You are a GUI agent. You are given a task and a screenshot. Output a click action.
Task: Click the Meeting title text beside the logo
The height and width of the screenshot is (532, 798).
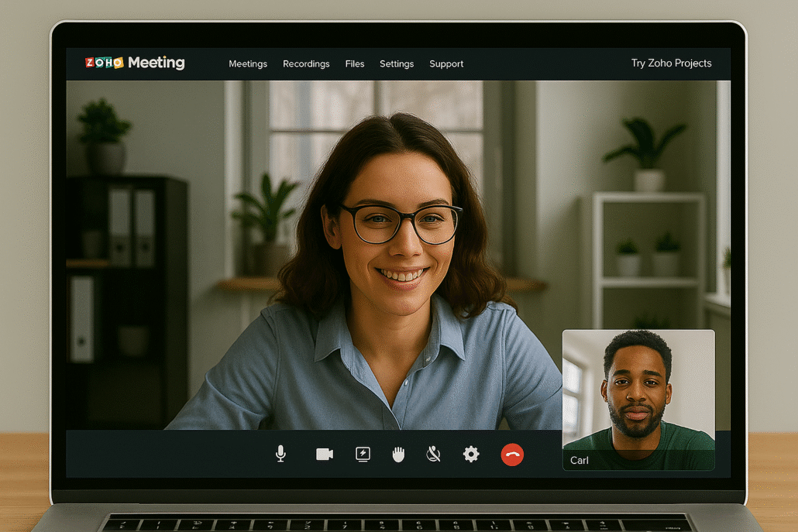pos(157,63)
